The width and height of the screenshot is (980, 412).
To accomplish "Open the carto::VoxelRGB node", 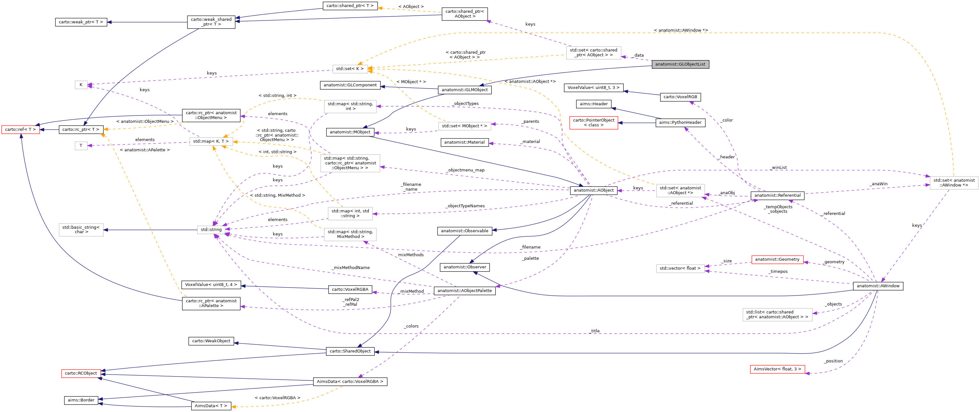I will point(680,97).
